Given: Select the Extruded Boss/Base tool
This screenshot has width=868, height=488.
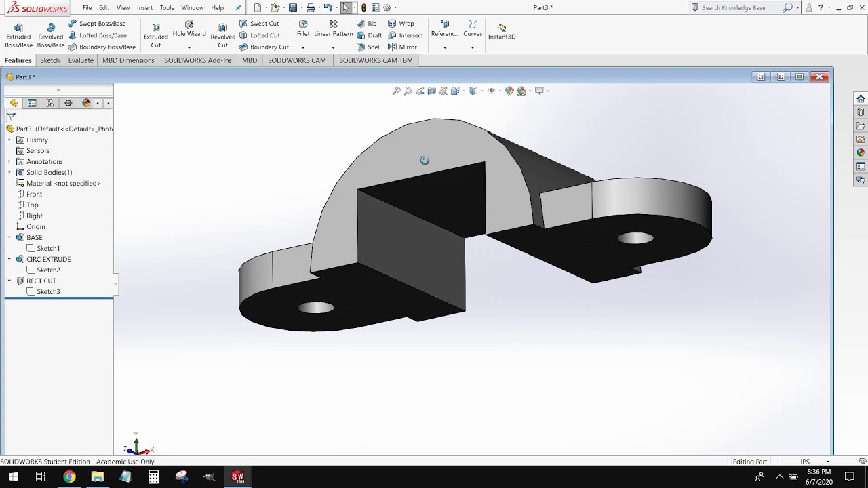Looking at the screenshot, I should [x=18, y=35].
